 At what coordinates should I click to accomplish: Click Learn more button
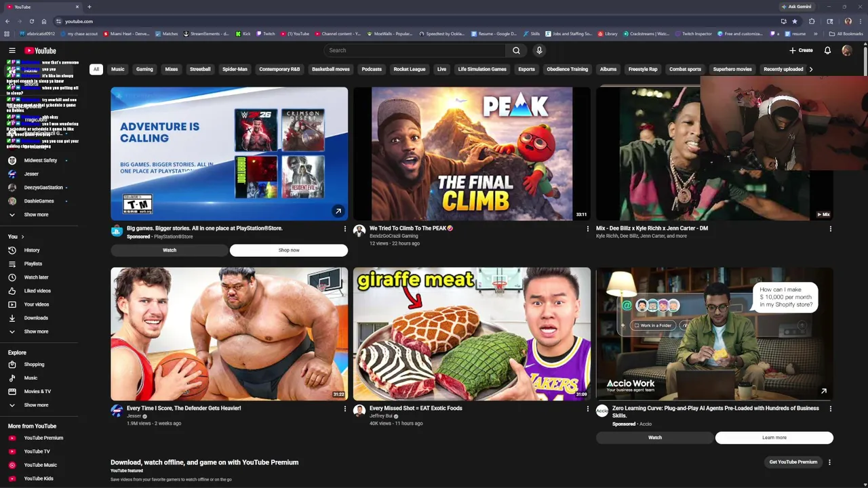point(774,438)
